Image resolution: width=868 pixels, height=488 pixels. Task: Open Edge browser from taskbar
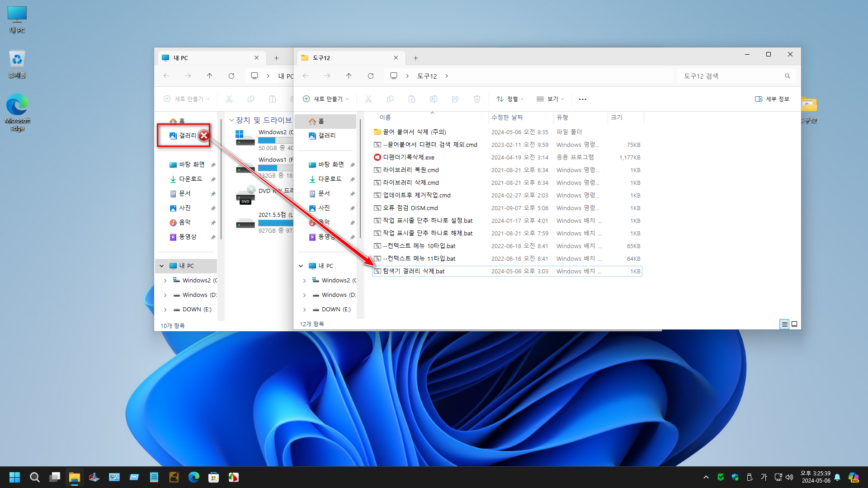coord(194,477)
